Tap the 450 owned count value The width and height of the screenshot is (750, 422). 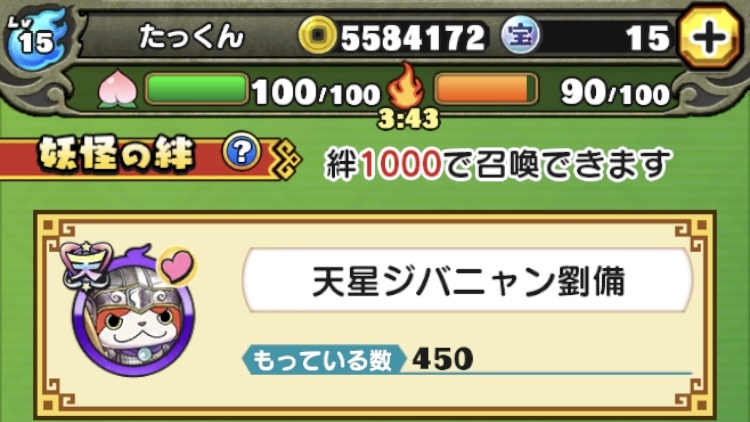(443, 359)
